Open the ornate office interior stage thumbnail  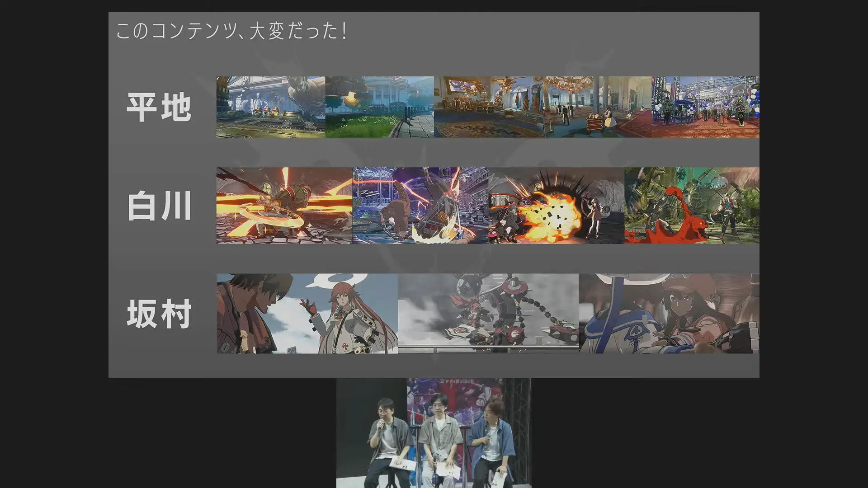(488, 107)
